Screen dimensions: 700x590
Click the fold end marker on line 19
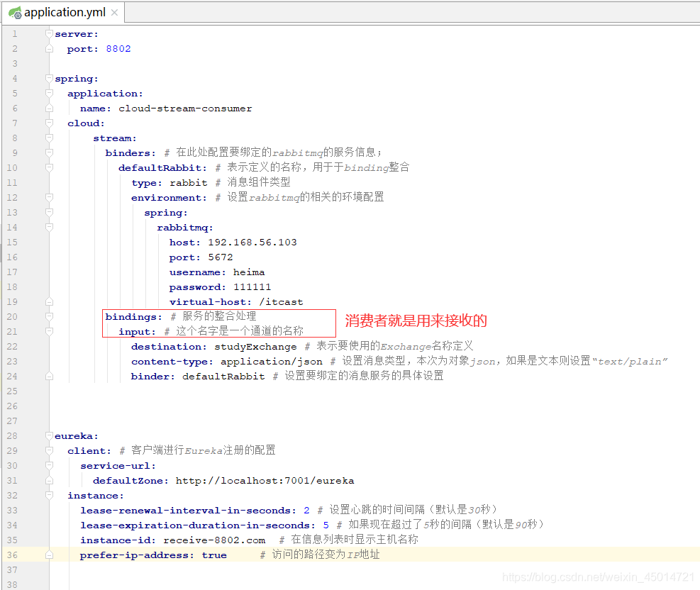coord(49,301)
